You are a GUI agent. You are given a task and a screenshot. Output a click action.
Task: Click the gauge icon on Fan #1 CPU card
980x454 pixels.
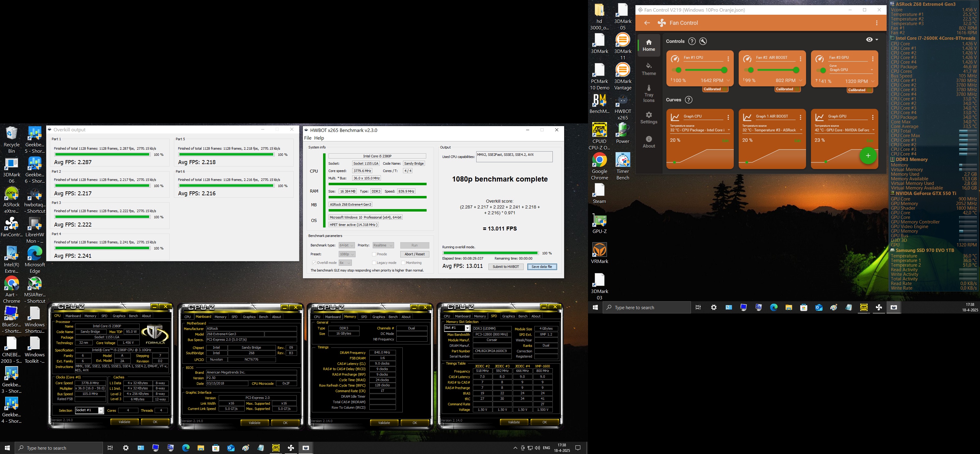[675, 59]
